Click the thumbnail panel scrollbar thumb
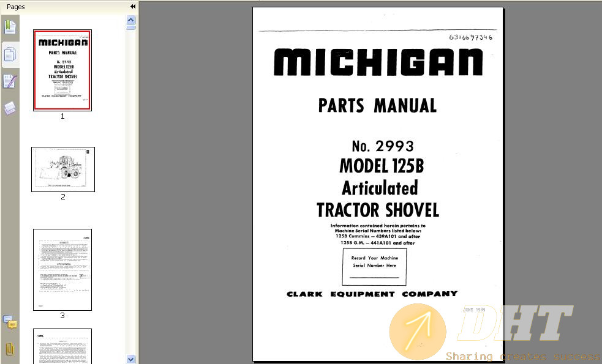 tap(131, 28)
